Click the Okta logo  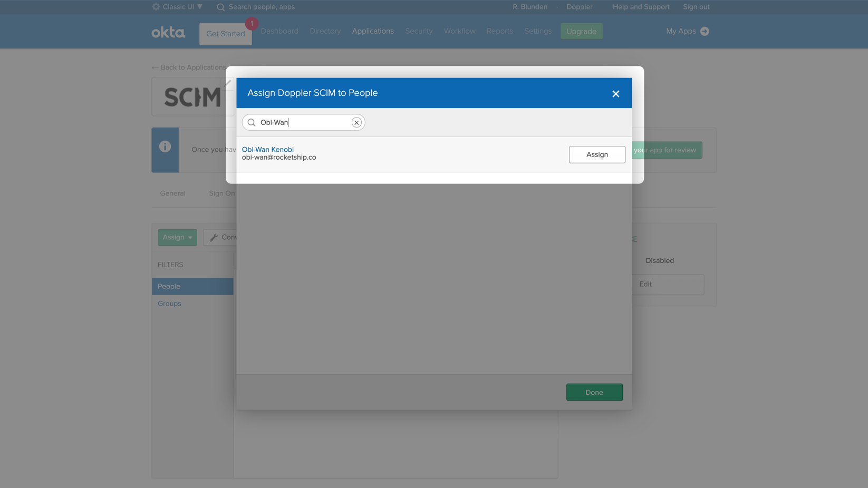(168, 32)
